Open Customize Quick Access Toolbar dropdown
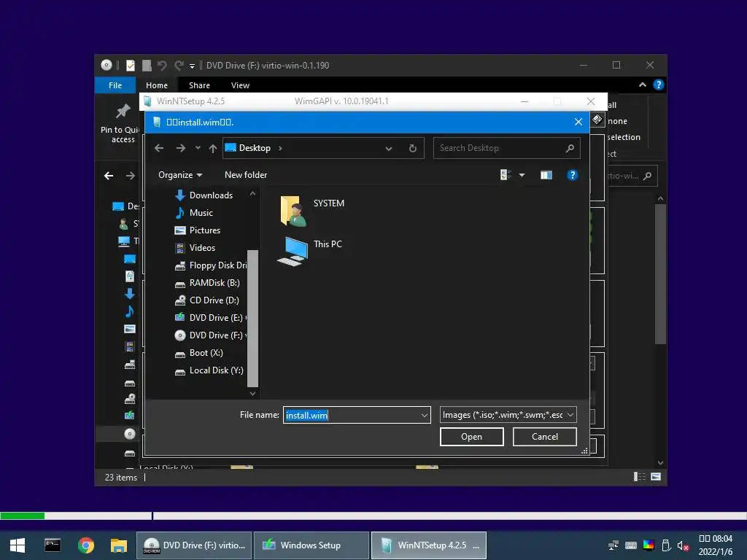 click(x=192, y=66)
